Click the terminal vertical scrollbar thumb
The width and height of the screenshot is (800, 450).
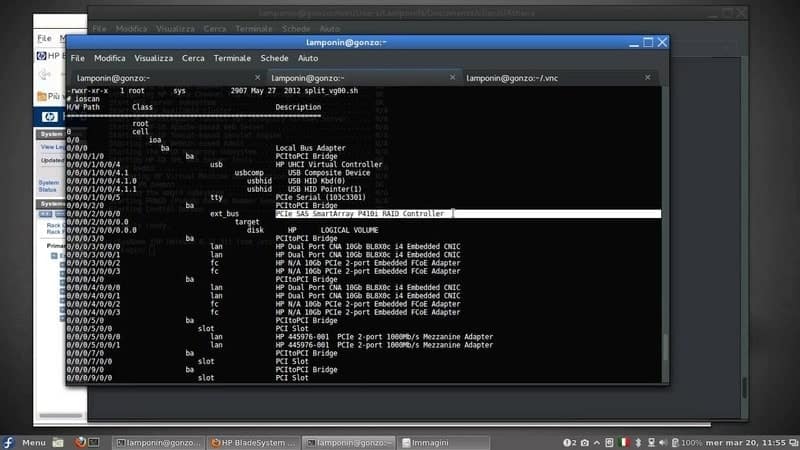pos(665,347)
